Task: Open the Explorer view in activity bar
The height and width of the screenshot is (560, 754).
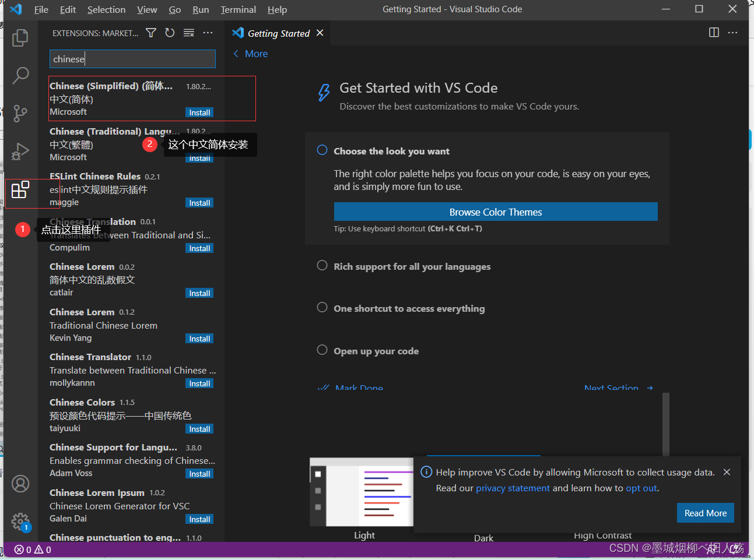Action: [x=20, y=38]
